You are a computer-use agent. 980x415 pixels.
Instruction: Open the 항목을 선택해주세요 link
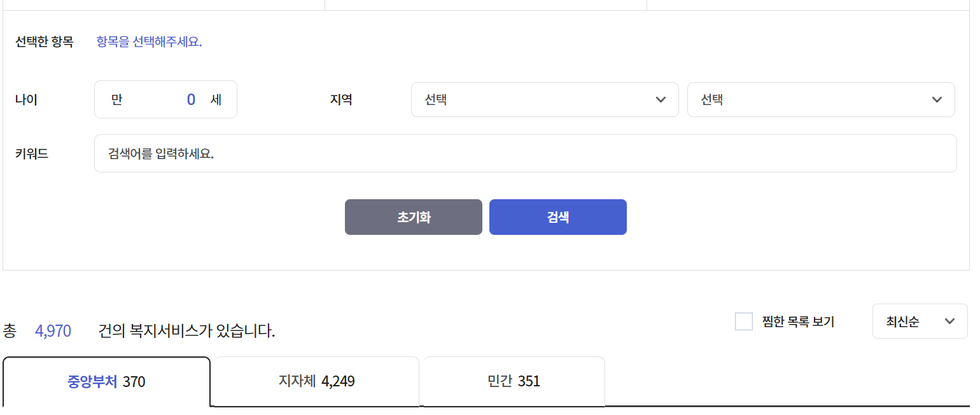148,41
